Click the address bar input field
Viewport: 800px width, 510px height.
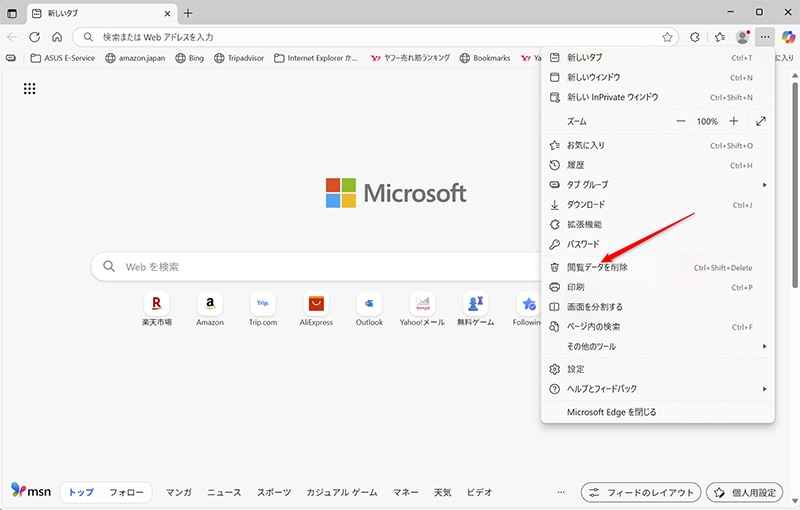point(378,37)
